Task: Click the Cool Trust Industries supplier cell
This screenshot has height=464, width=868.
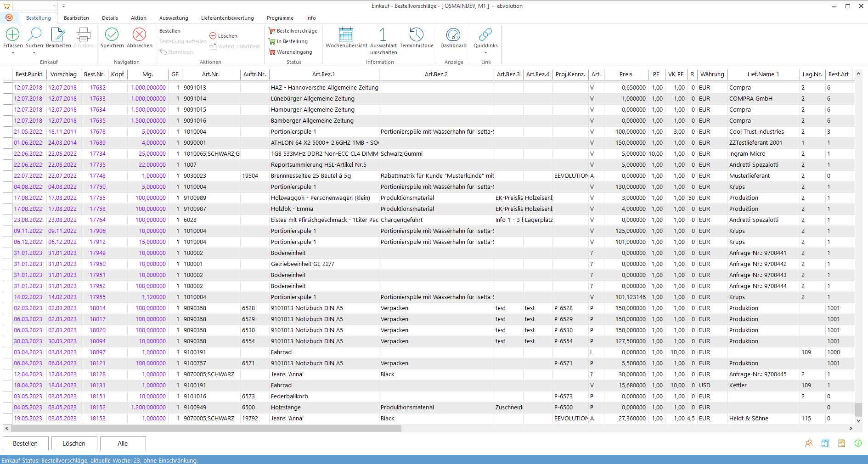Action: point(763,131)
